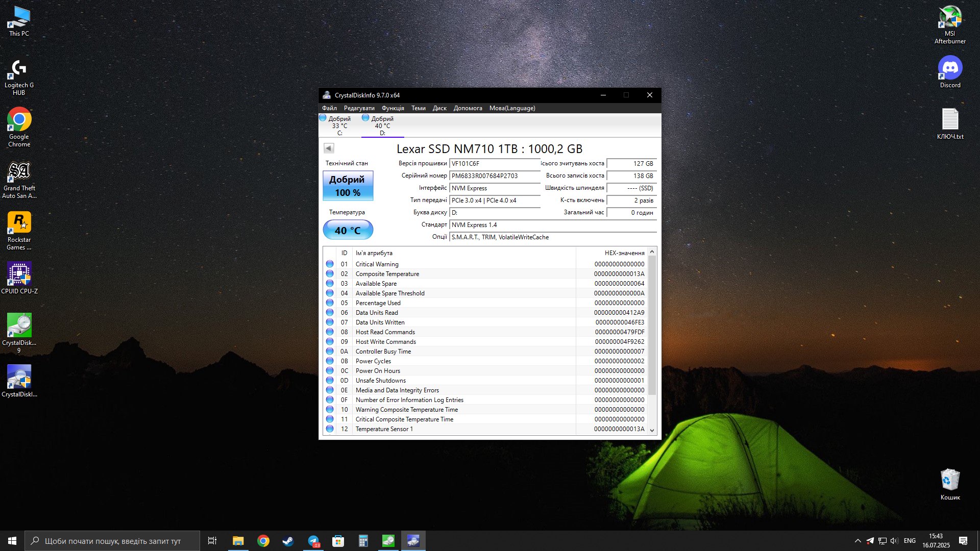Select the Percentage Used row

485,303
